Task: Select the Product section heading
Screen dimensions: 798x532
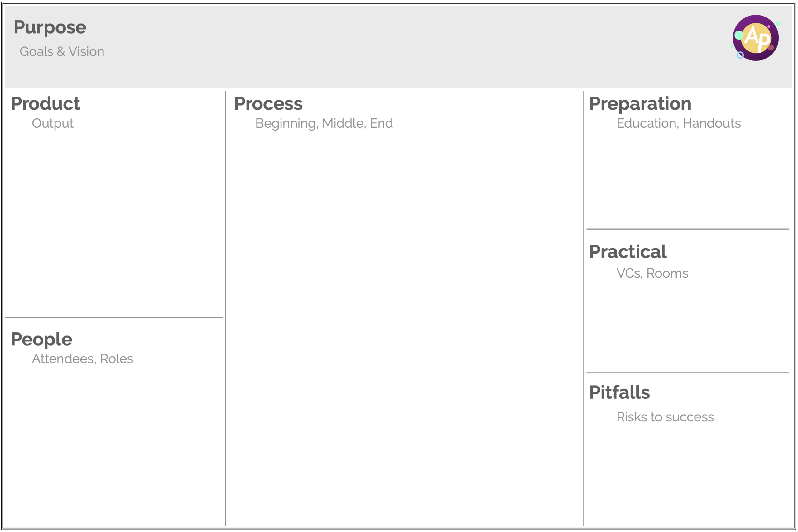Action: (x=46, y=103)
